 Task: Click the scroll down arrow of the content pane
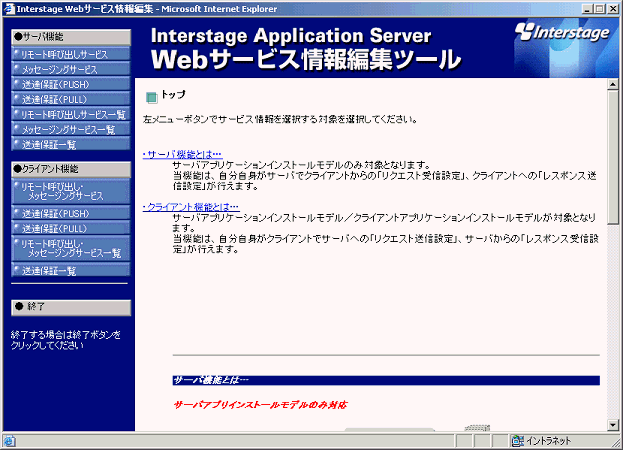[x=613, y=425]
